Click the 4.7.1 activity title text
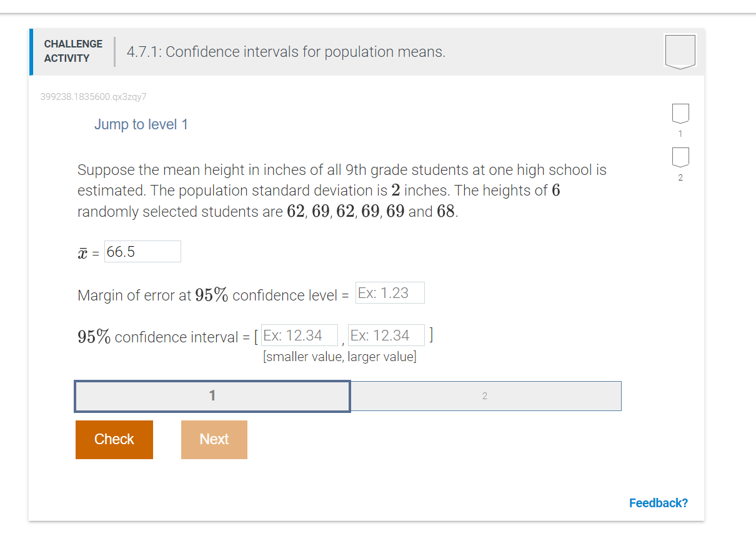Image resolution: width=756 pixels, height=536 pixels. click(x=287, y=52)
